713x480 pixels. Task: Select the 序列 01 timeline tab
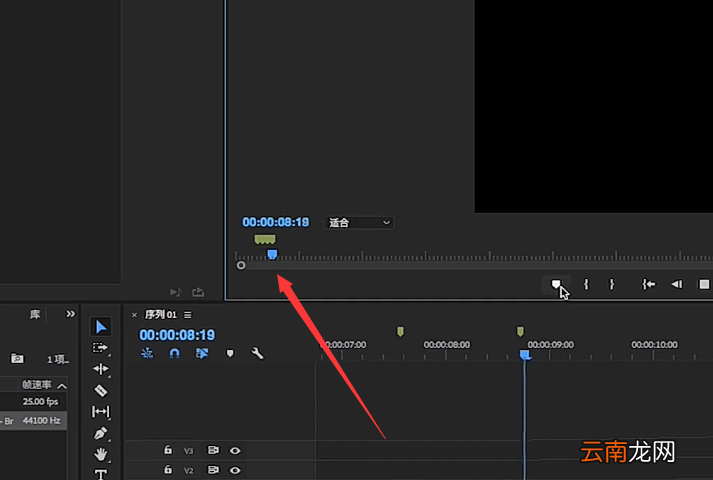pos(161,315)
